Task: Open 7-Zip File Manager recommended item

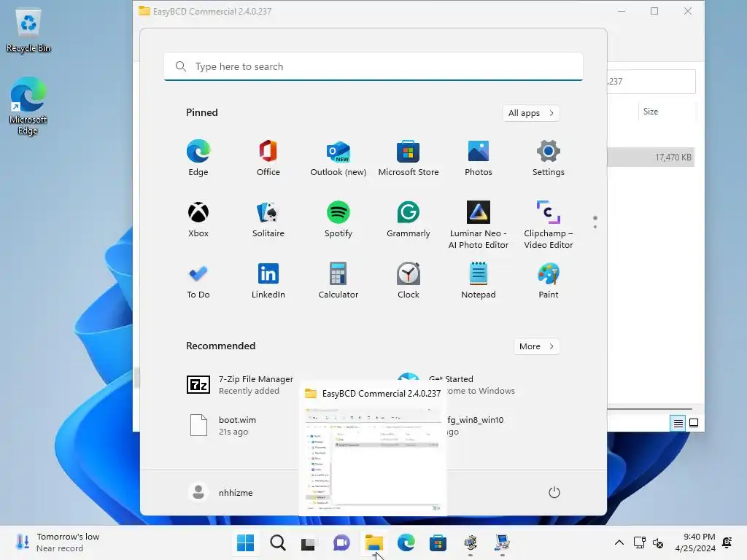Action: pyautogui.click(x=239, y=385)
